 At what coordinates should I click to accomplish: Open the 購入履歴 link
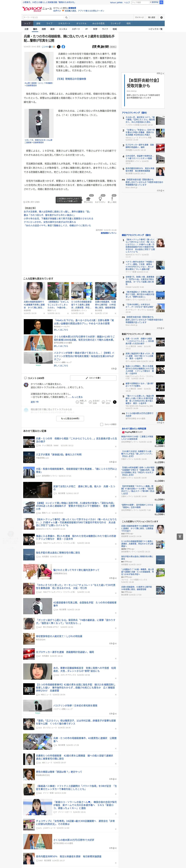pos(152,18)
